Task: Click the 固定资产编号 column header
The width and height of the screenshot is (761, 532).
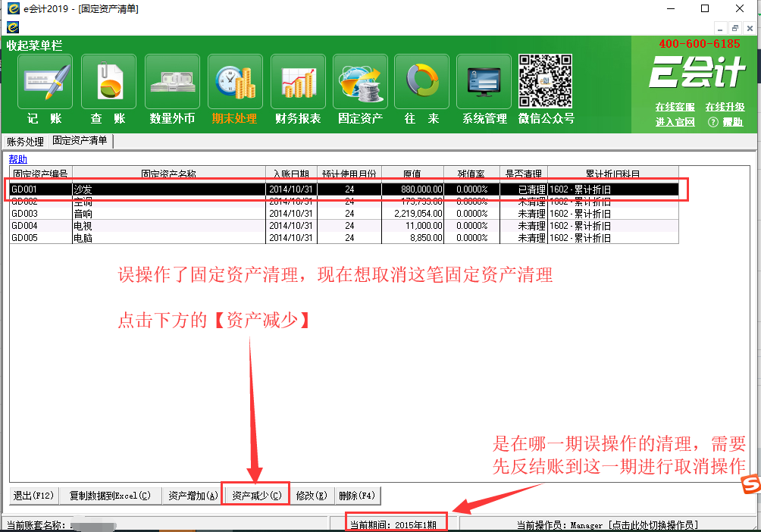Action: tap(41, 174)
